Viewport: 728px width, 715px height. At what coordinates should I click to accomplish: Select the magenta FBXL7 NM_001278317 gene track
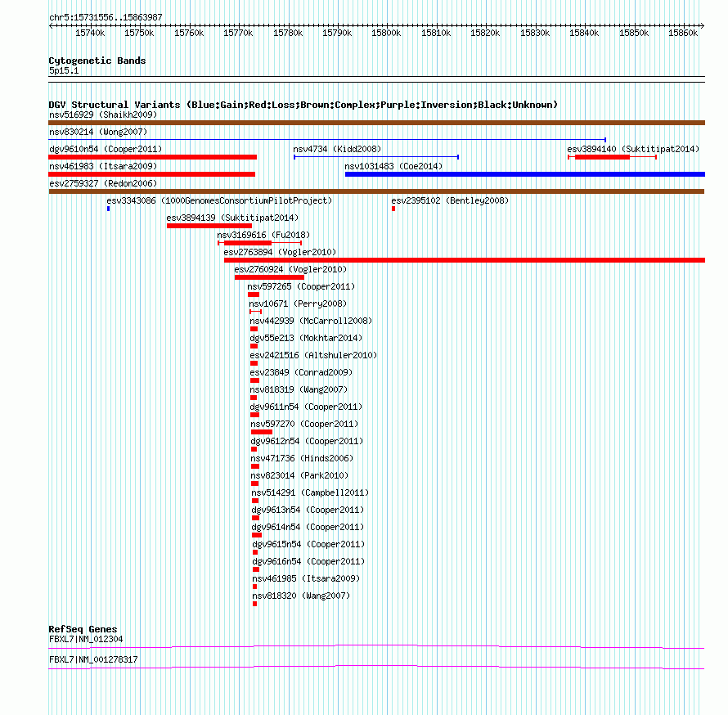pyautogui.click(x=376, y=668)
